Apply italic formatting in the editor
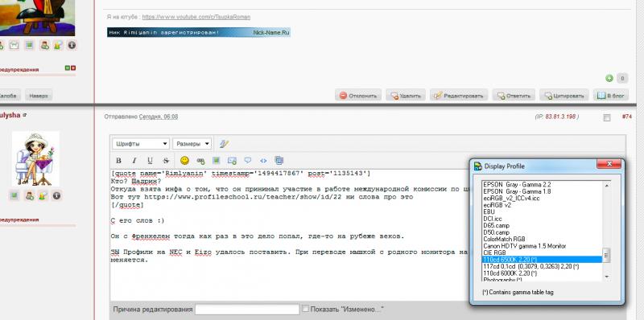 (134, 161)
